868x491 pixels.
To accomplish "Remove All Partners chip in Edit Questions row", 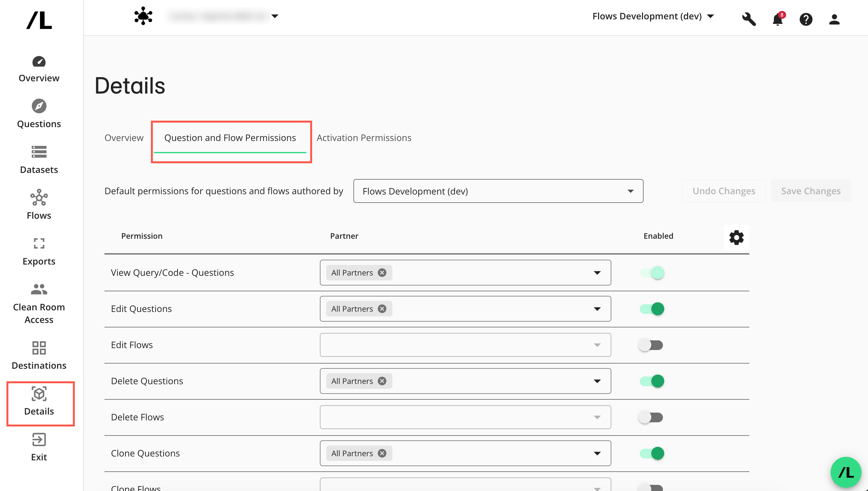I will [382, 308].
